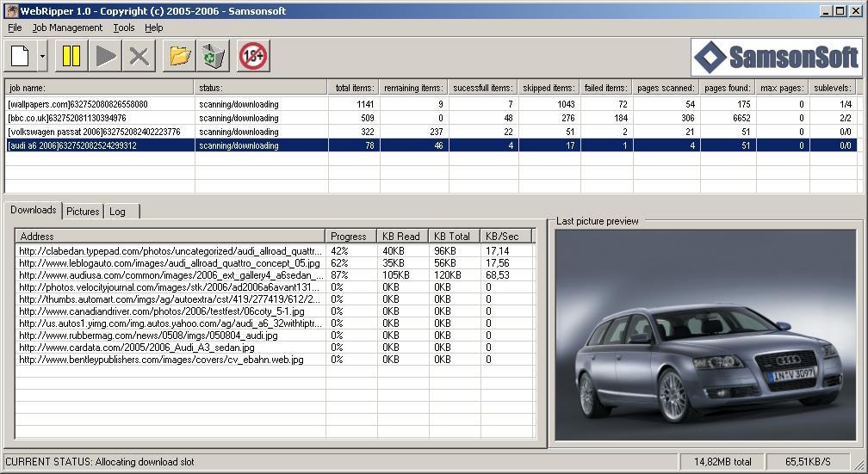868x474 pixels.
Task: Open the Job Management menu
Action: tap(67, 28)
